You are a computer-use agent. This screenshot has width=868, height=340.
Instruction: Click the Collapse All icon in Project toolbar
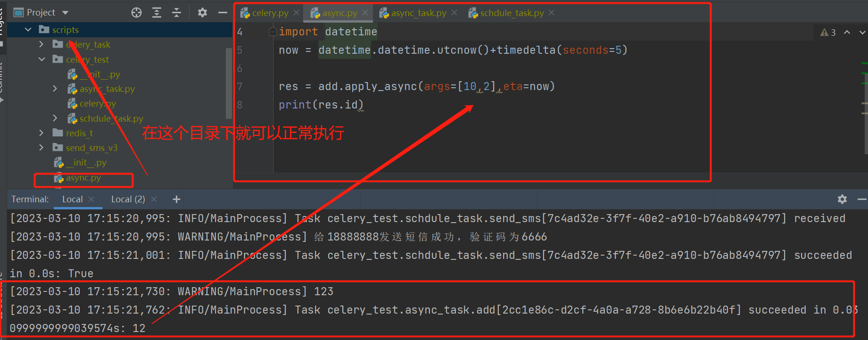point(176,13)
